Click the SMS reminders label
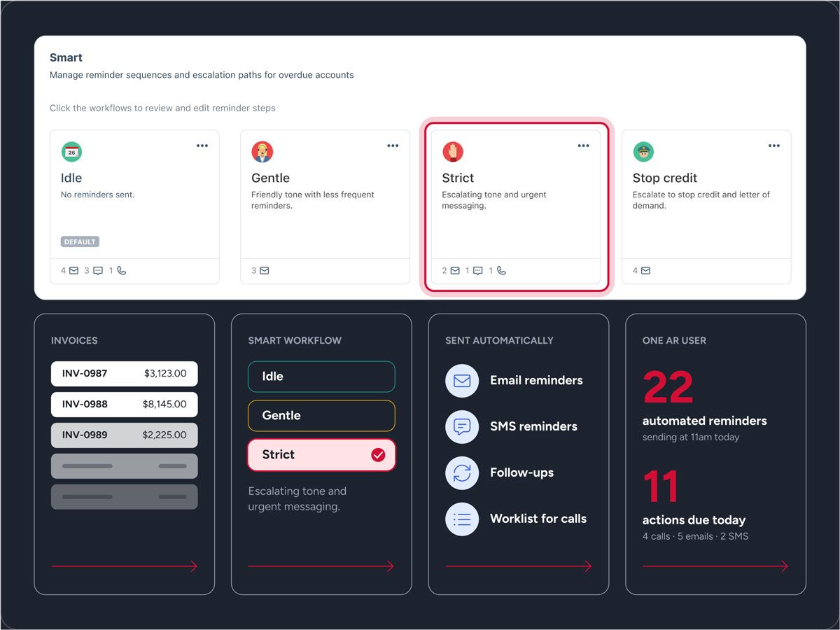The height and width of the screenshot is (630, 840). pyautogui.click(x=533, y=426)
